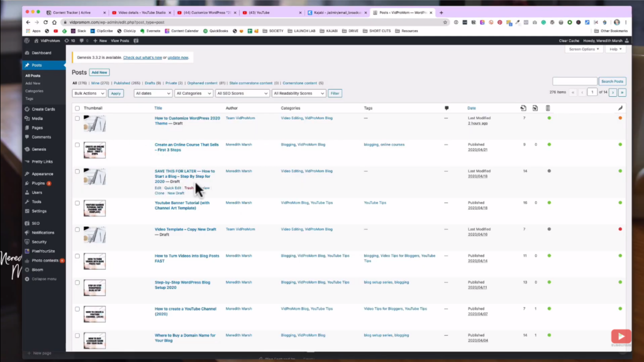Expand Screen Options panel
Image resolution: width=644 pixels, height=362 pixels.
pos(584,49)
